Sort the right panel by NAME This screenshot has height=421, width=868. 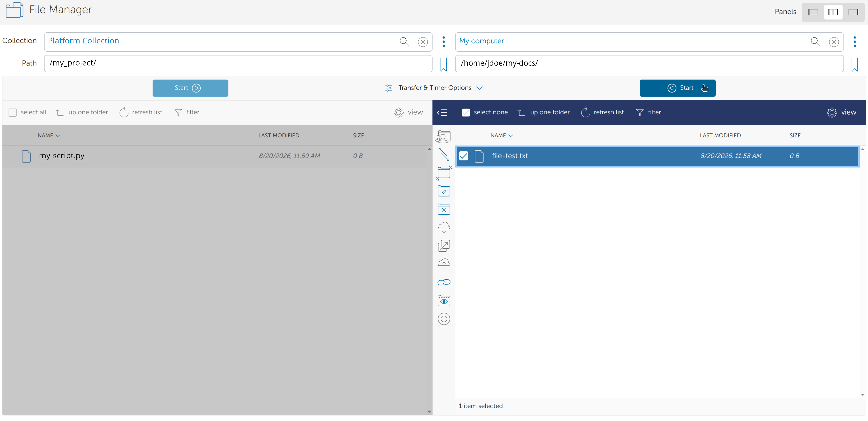click(x=502, y=136)
